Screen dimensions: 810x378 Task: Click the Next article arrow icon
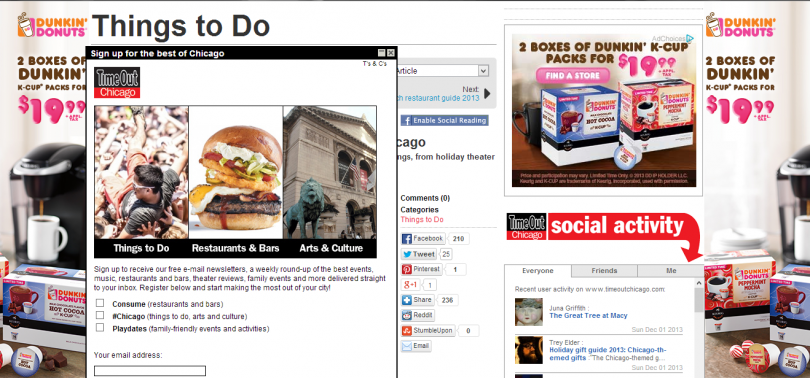(487, 93)
